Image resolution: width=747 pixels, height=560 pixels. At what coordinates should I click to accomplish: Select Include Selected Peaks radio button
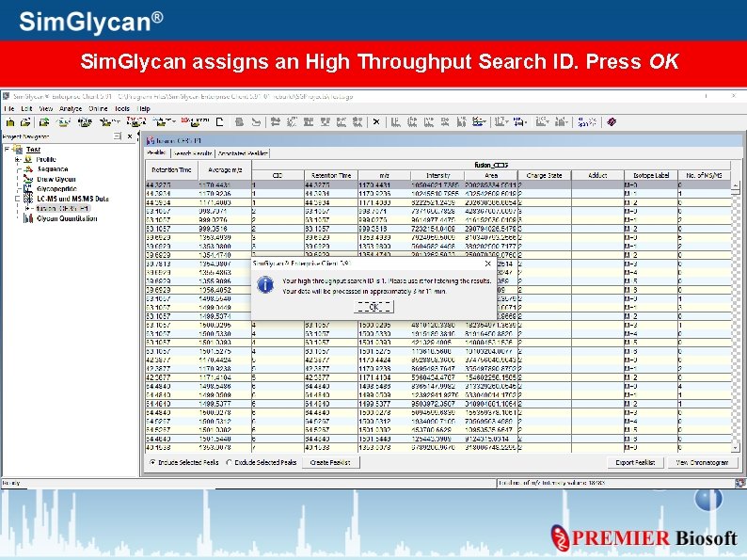pos(152,462)
